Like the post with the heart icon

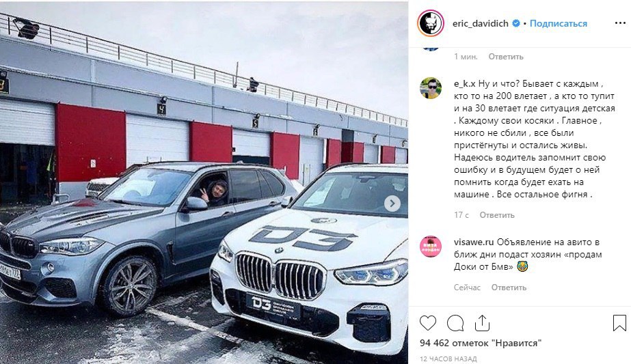coord(428,323)
